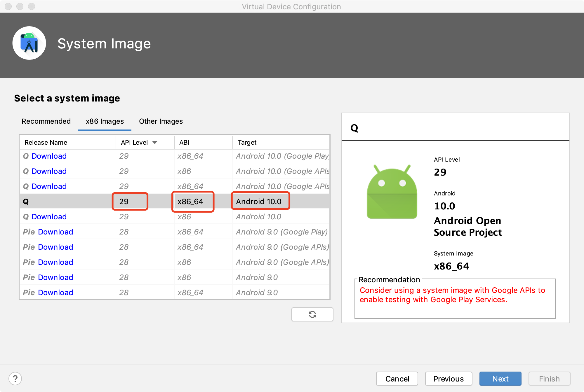Click the API Level 29 detail value

(x=440, y=172)
